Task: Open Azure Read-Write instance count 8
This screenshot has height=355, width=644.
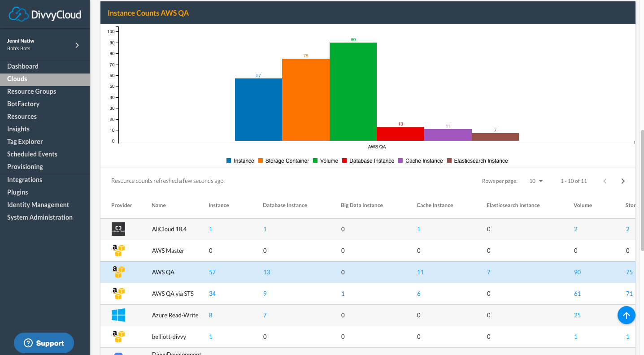Action: 211,315
